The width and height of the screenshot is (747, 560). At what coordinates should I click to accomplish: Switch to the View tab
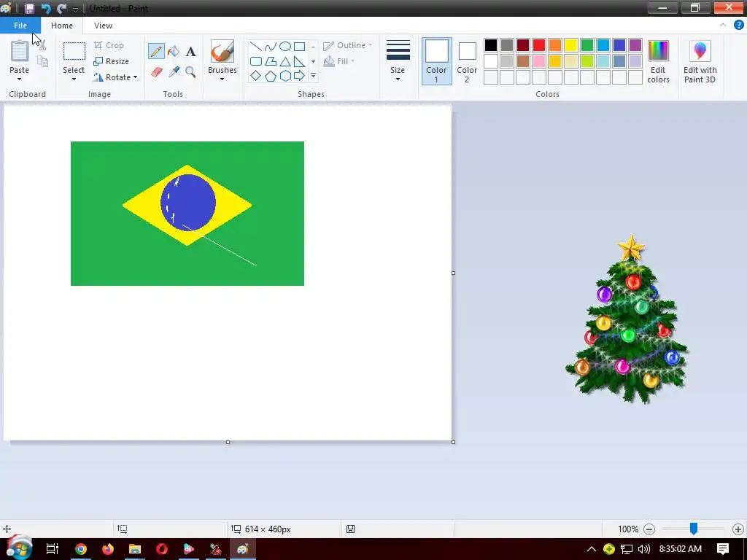point(103,26)
